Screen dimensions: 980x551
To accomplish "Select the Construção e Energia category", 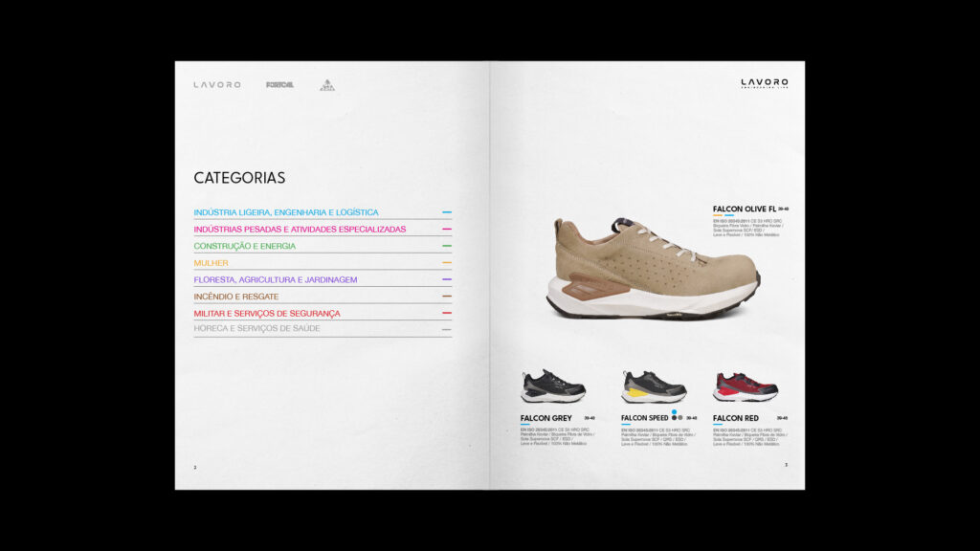I will [244, 246].
